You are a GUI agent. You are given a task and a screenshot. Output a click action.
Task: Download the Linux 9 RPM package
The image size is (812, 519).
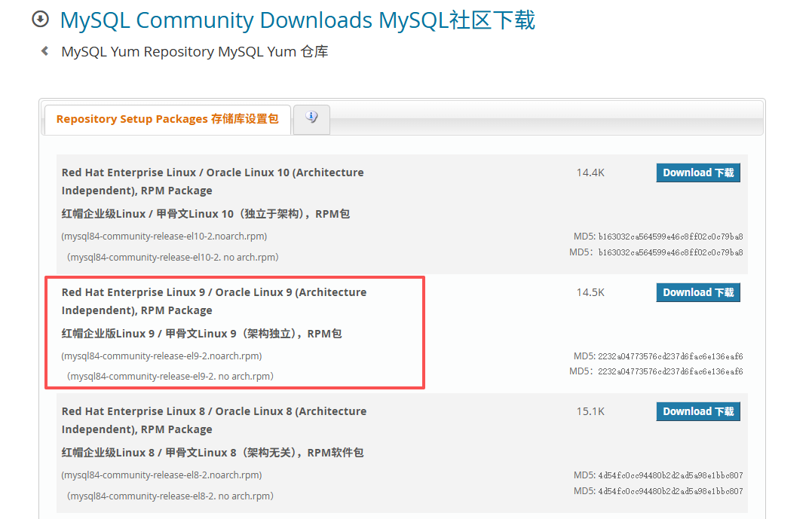698,292
